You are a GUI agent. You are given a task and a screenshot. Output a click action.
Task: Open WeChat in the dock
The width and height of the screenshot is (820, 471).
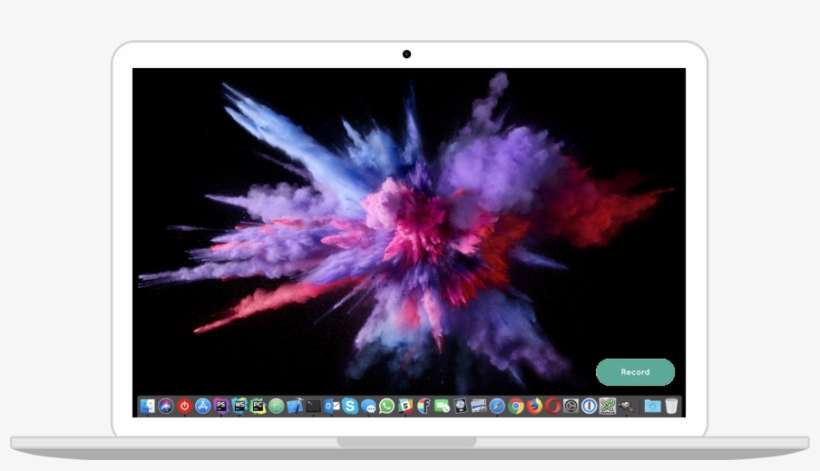[442, 406]
